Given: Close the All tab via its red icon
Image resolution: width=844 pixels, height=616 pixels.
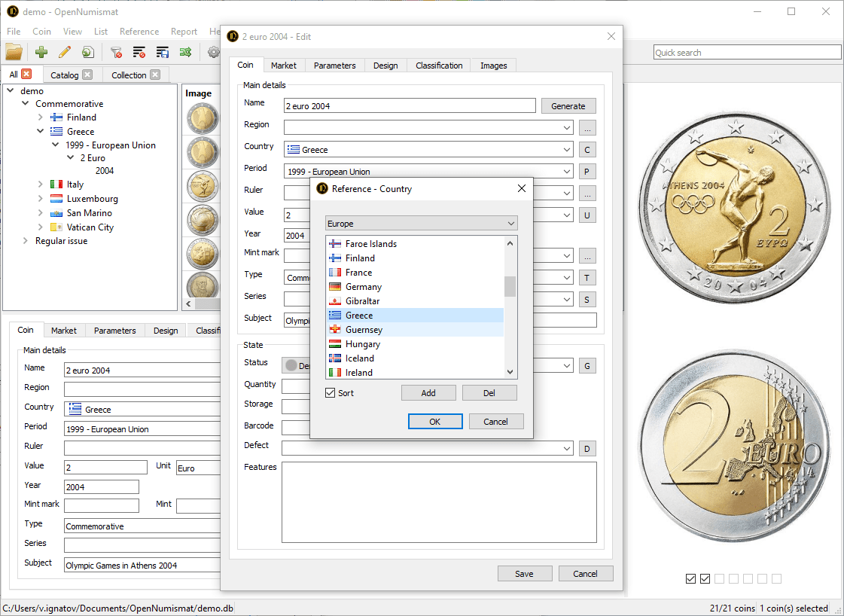Looking at the screenshot, I should pos(24,74).
